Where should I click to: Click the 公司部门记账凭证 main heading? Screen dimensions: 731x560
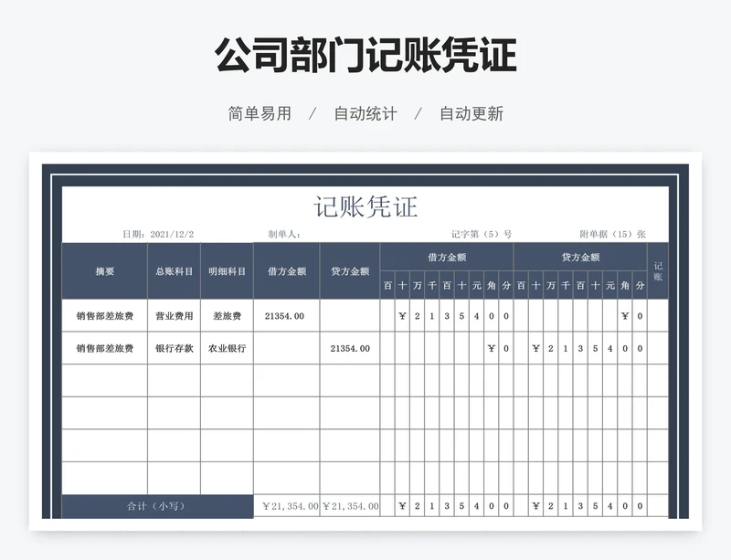pos(365,55)
